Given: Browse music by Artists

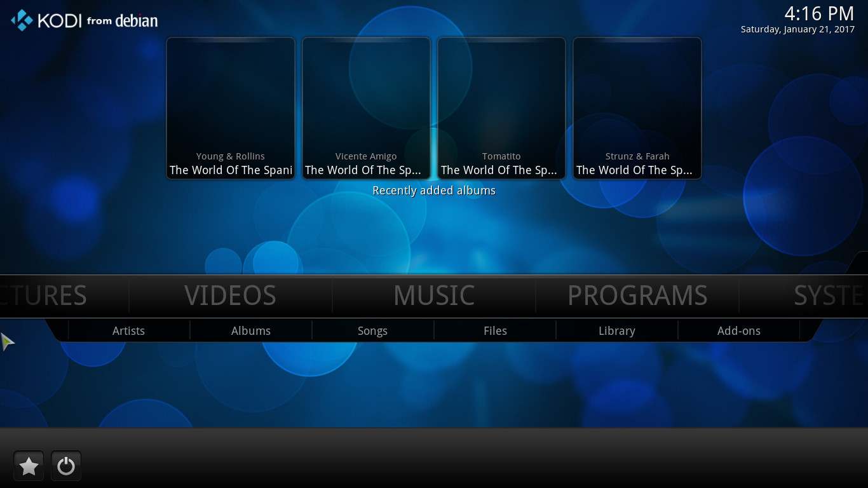Looking at the screenshot, I should 128,331.
